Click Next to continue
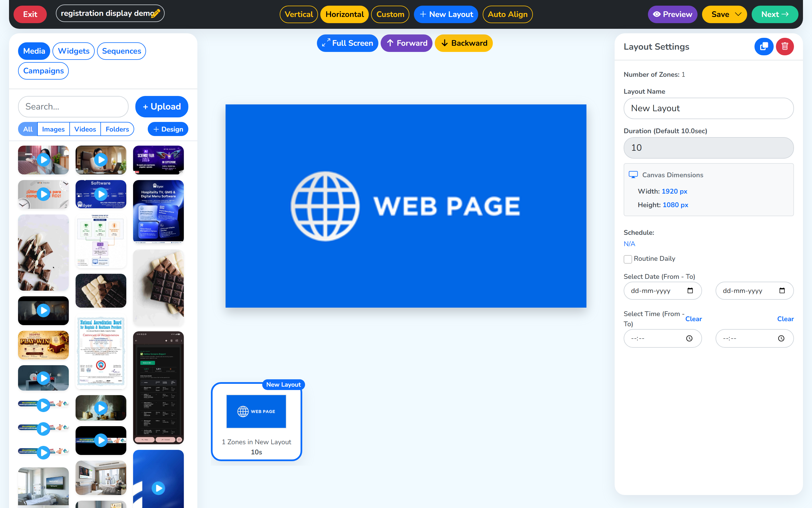This screenshot has width=812, height=508. (775, 14)
